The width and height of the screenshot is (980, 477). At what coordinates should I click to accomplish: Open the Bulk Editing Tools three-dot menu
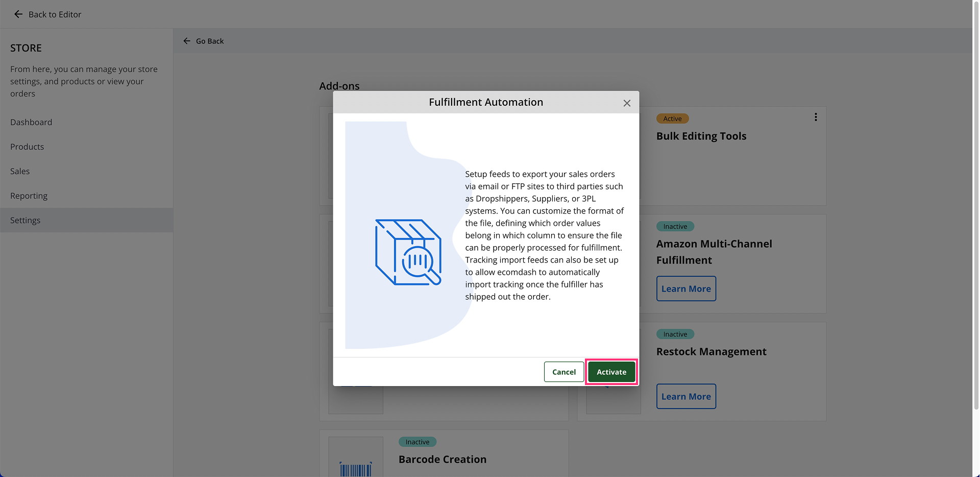coord(816,117)
